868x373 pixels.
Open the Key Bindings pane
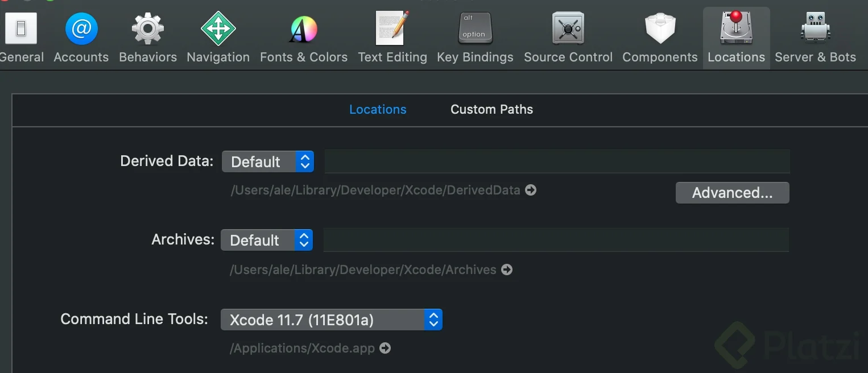475,38
